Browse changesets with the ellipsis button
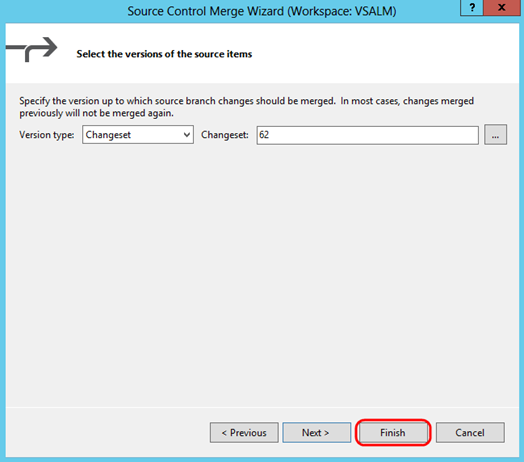The width and height of the screenshot is (524, 462). pos(495,135)
